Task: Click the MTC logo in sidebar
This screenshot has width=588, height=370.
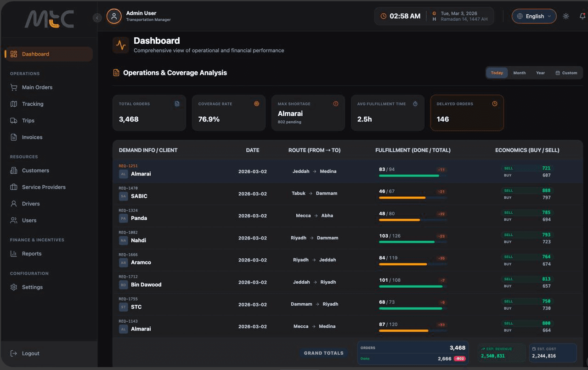Action: pos(49,19)
